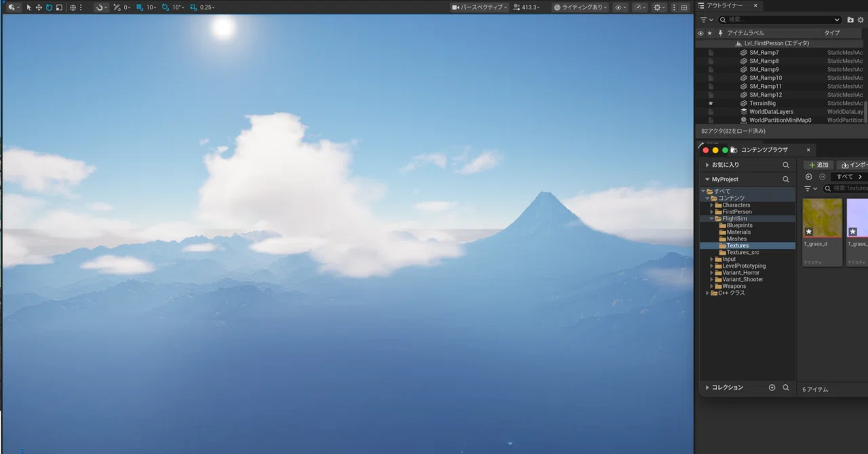This screenshot has height=454, width=868.
Task: Activate the Rotate tool
Action: [49, 7]
